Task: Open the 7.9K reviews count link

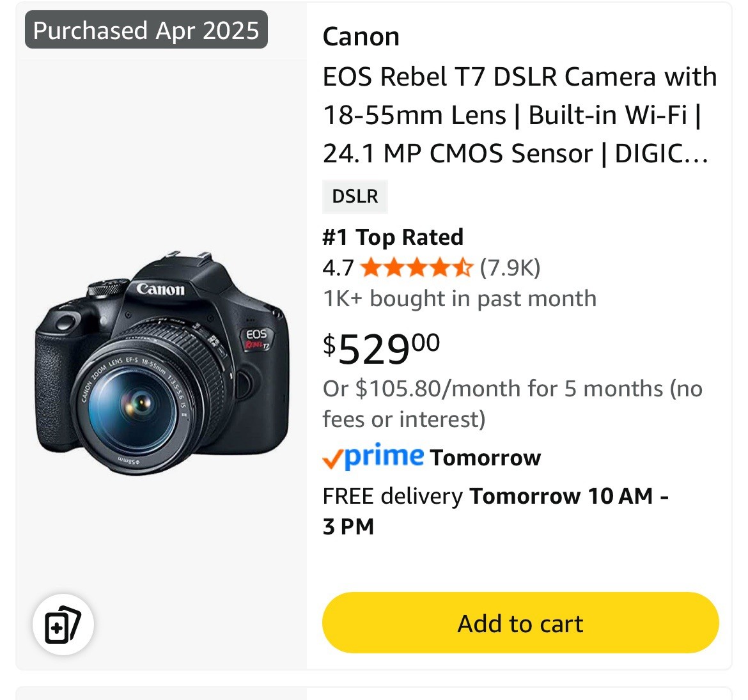Action: click(510, 267)
